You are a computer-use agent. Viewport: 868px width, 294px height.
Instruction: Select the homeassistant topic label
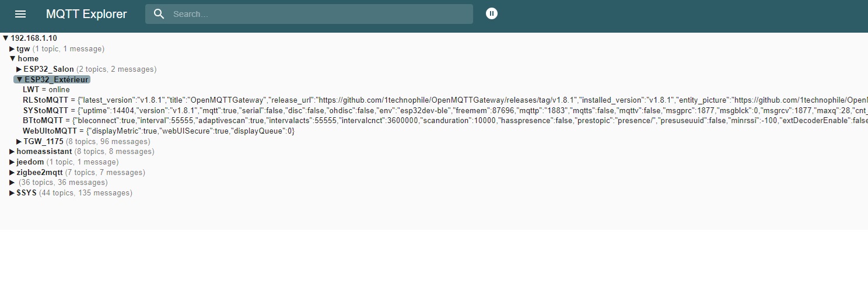[44, 152]
